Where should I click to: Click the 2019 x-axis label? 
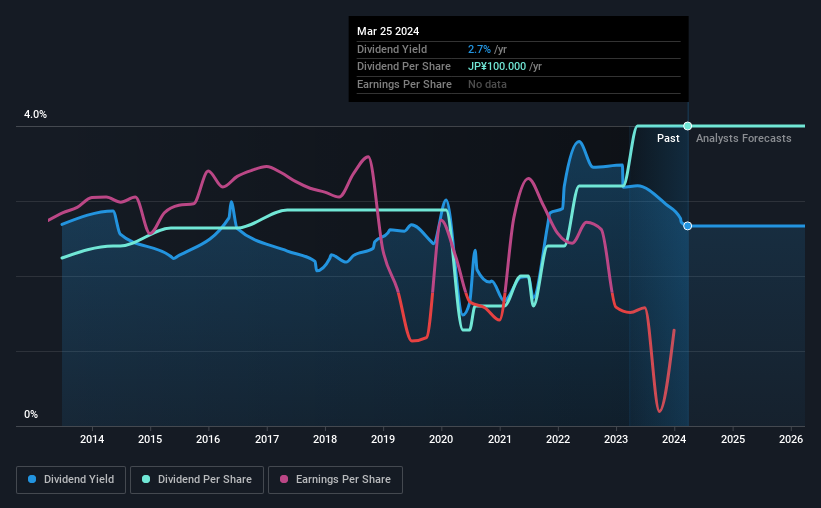click(x=383, y=439)
